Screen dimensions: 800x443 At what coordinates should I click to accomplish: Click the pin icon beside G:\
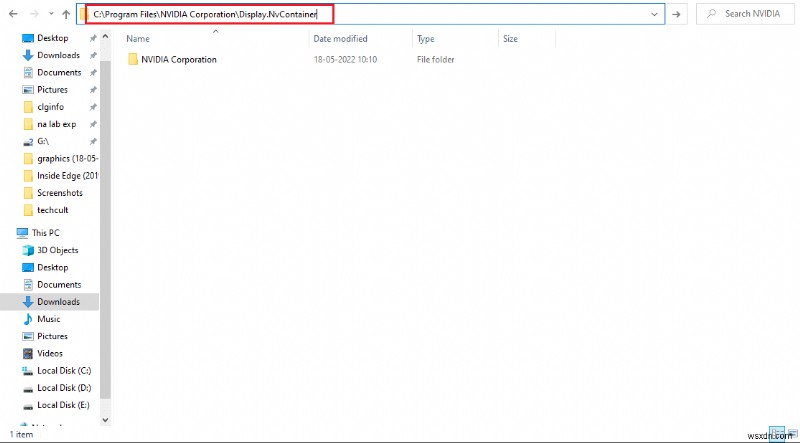pyautogui.click(x=93, y=141)
